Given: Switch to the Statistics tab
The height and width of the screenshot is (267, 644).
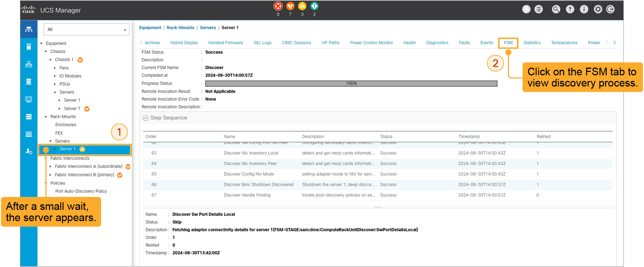Looking at the screenshot, I should pos(532,43).
